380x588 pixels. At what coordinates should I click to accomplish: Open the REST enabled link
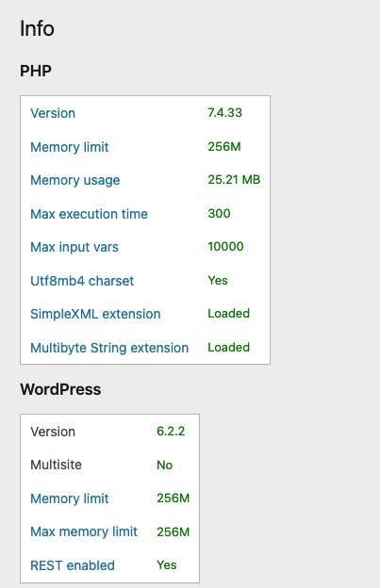(x=73, y=565)
